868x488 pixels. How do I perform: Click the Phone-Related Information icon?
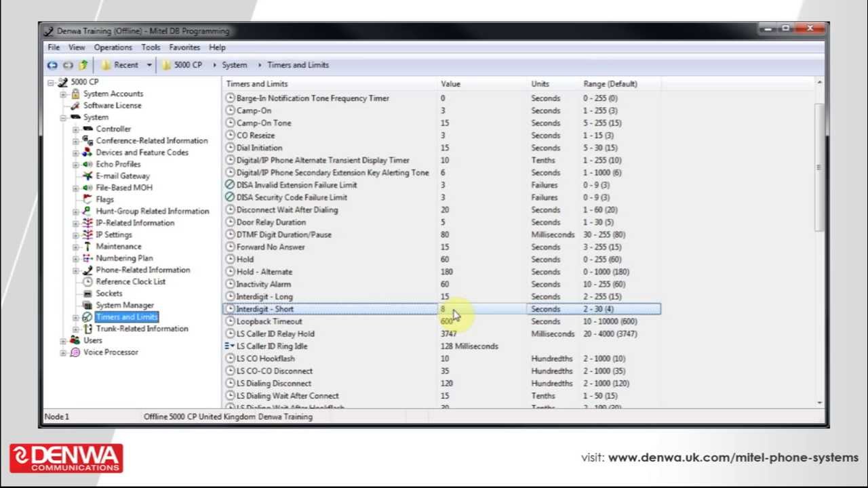tap(87, 270)
